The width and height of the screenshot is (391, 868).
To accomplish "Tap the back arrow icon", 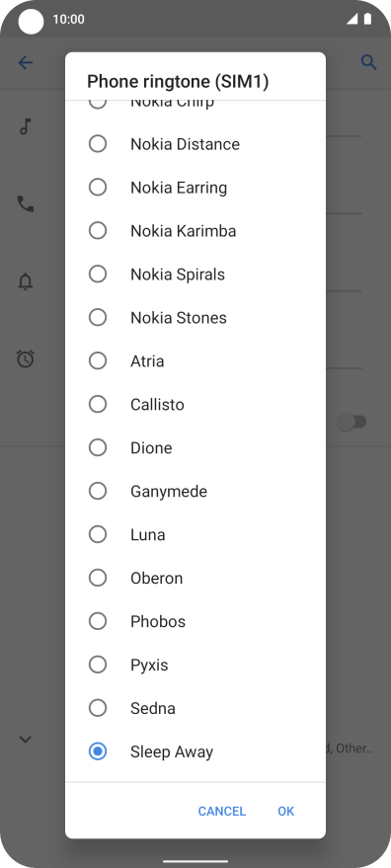I will tap(26, 62).
